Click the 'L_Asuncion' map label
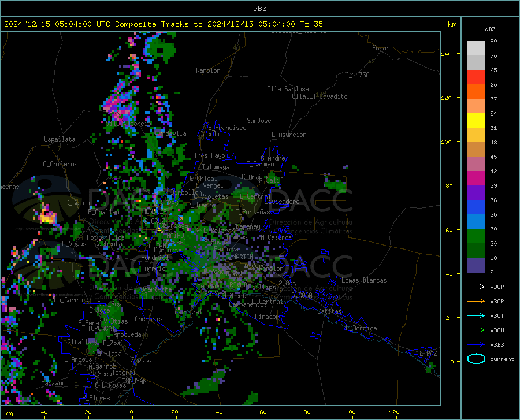Screen dimensions: 520x420 point(289,135)
